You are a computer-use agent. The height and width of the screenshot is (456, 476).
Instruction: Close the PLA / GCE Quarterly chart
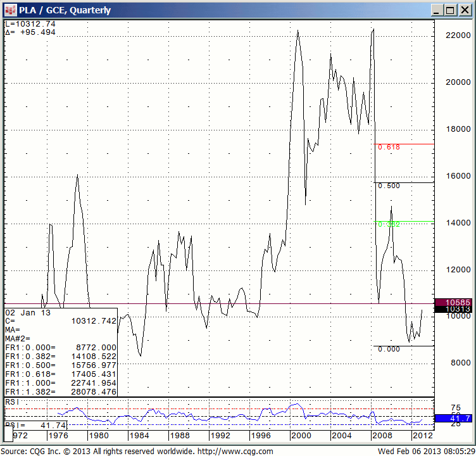coord(465,10)
